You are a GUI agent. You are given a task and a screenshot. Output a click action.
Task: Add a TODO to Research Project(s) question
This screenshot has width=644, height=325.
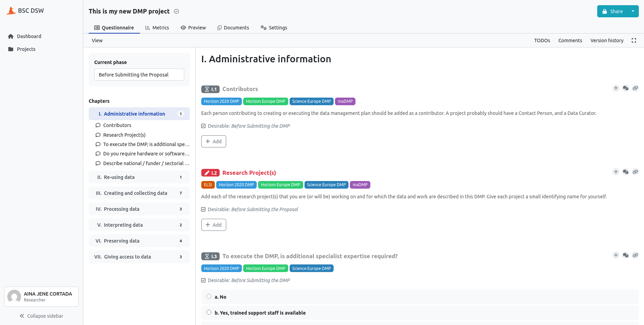[616, 172]
